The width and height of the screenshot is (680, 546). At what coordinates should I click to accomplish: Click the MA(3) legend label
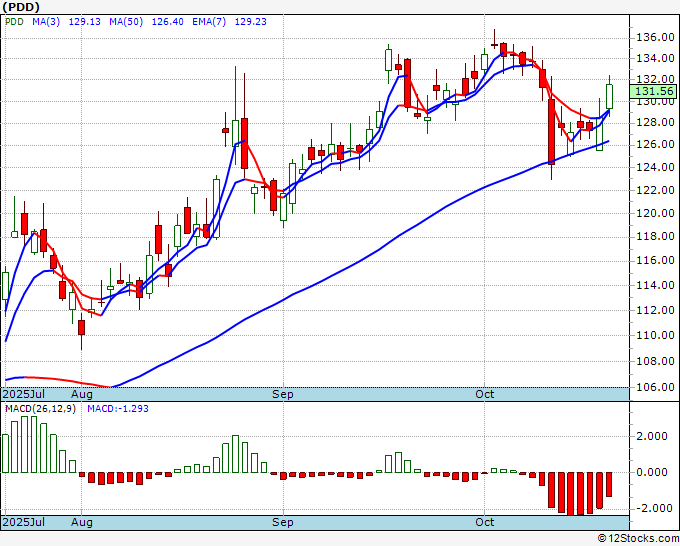pyautogui.click(x=46, y=22)
